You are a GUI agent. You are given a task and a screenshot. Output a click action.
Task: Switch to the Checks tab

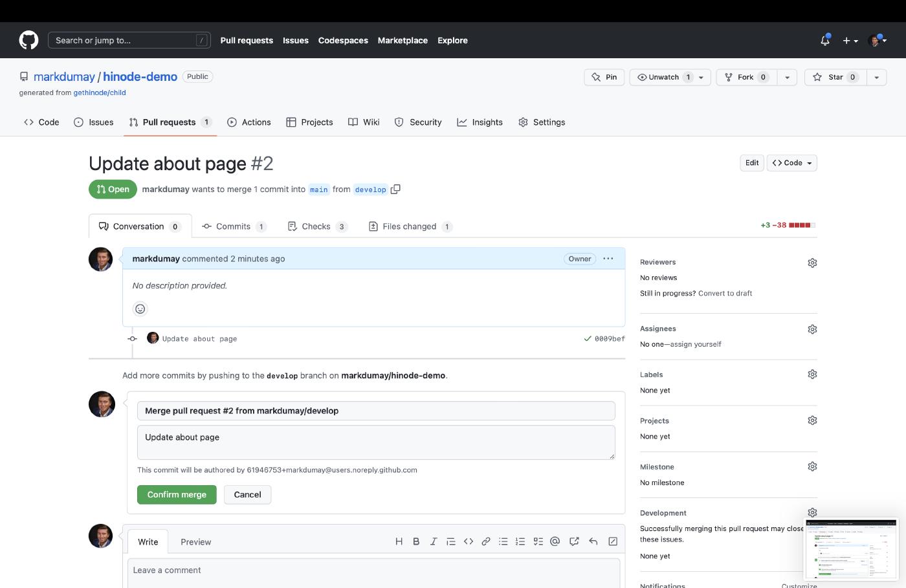317,226
